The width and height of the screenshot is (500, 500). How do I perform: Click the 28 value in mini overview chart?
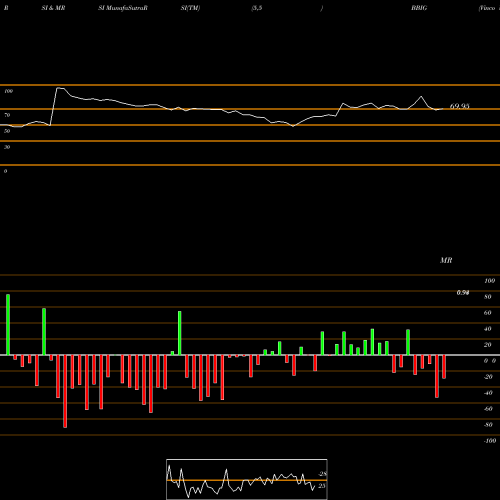pos(323,474)
